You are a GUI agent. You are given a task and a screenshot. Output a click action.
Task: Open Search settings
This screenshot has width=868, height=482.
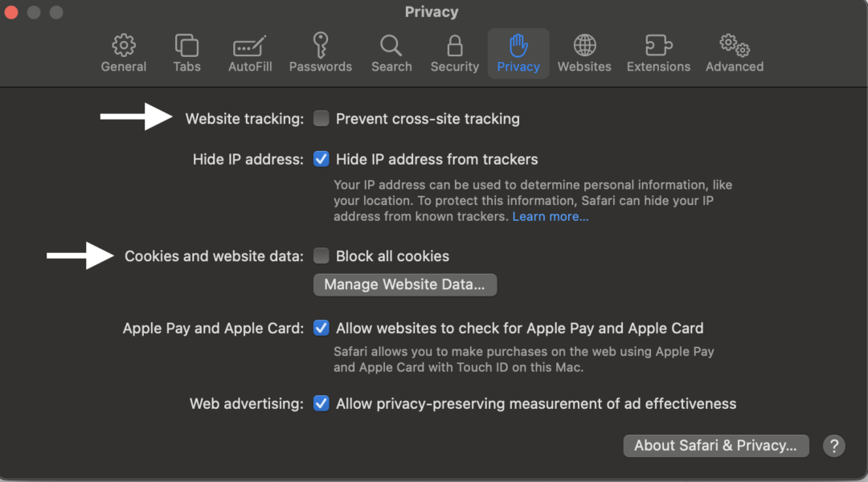(x=391, y=51)
